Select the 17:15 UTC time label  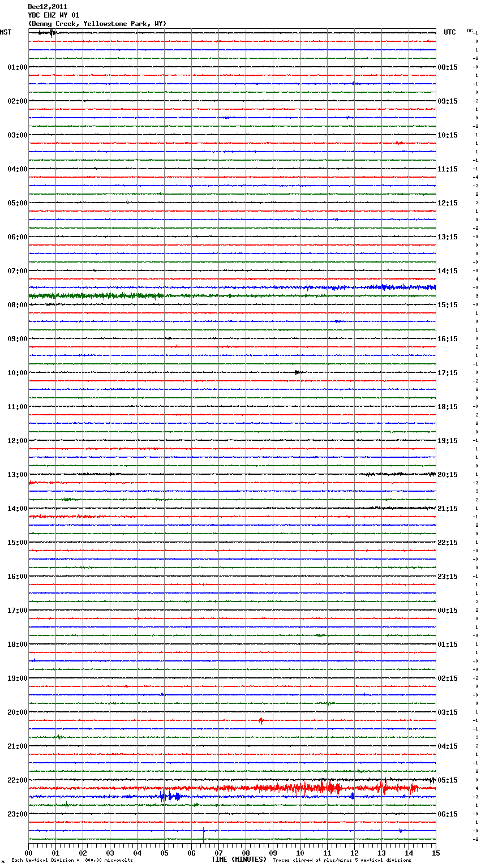coord(448,373)
